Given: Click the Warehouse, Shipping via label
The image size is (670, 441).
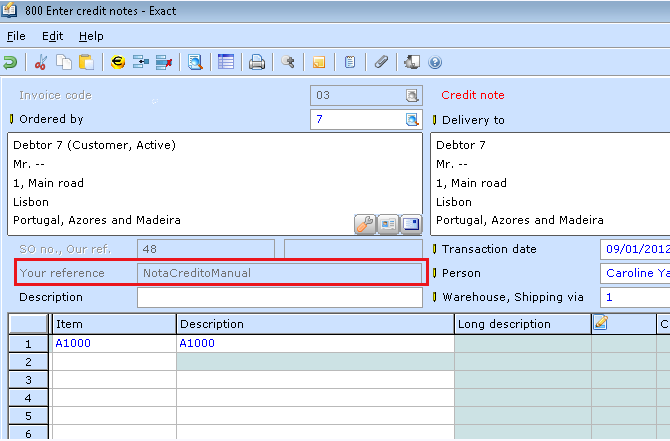Looking at the screenshot, I should (x=513, y=297).
